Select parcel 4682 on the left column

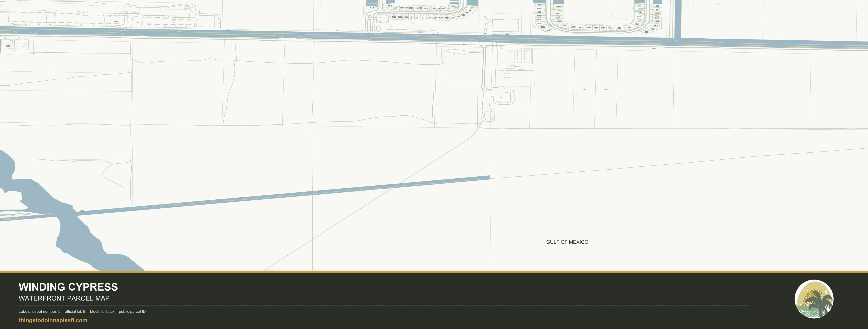[539, 12]
